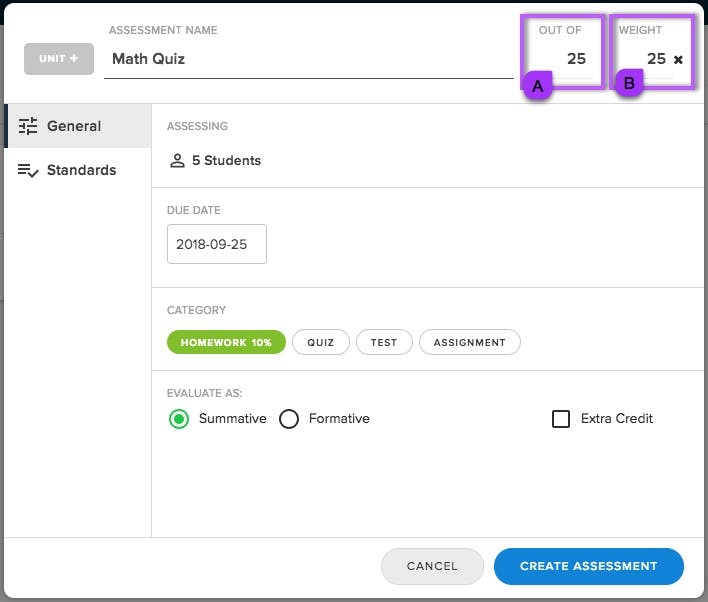Click the purple A annotation marker
This screenshot has width=708, height=602.
[537, 86]
